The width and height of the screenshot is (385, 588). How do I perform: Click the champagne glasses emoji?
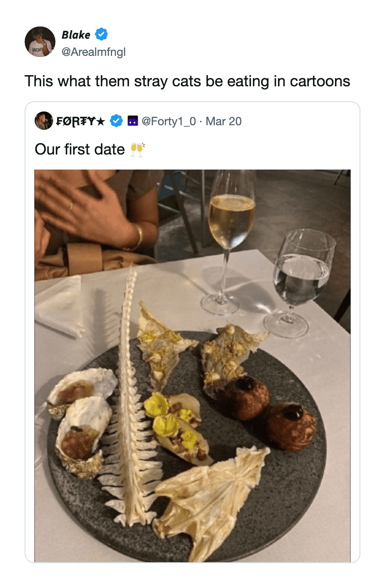click(x=137, y=150)
